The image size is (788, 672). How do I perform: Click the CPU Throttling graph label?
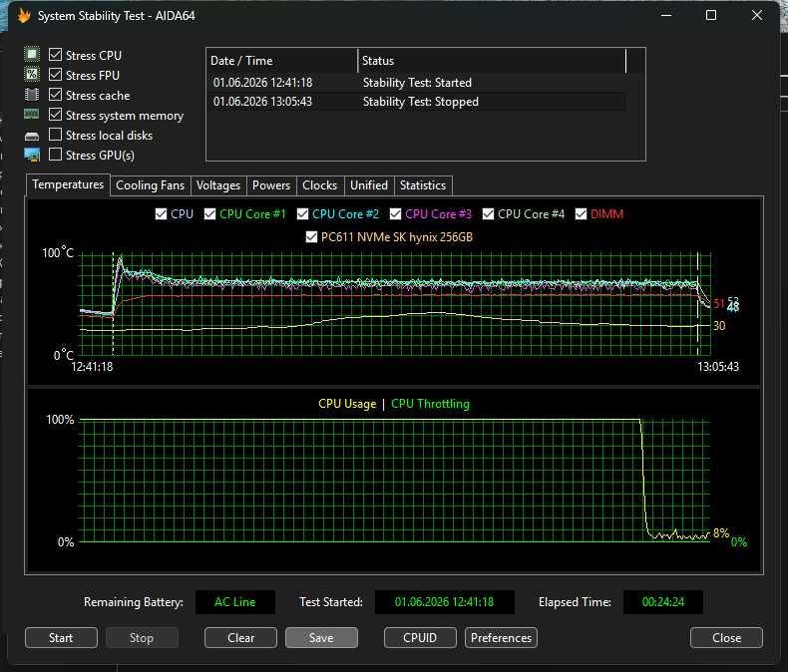click(x=430, y=404)
